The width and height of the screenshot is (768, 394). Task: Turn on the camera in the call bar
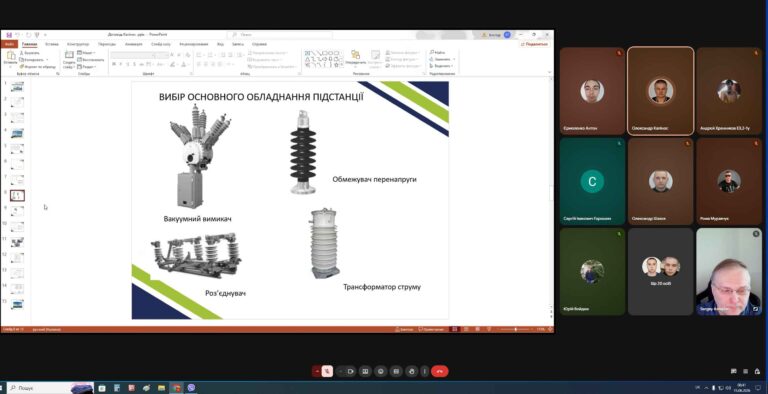(351, 371)
